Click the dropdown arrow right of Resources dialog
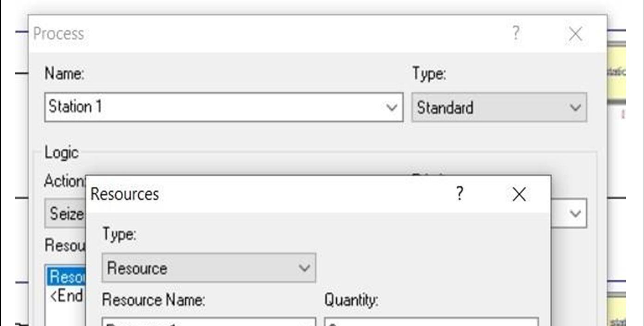The height and width of the screenshot is (326, 644). tap(575, 213)
